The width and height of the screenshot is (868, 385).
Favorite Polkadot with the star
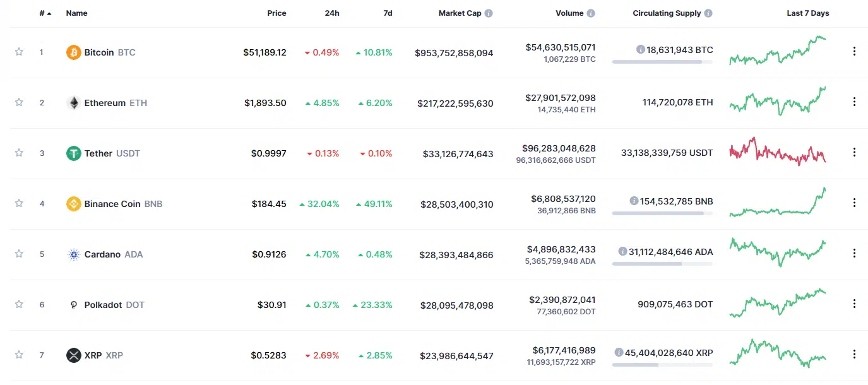click(19, 304)
